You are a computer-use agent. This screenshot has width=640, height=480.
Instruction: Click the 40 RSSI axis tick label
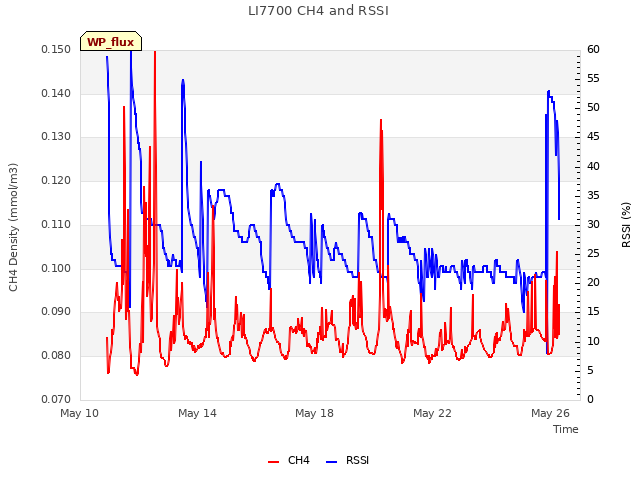tap(593, 167)
